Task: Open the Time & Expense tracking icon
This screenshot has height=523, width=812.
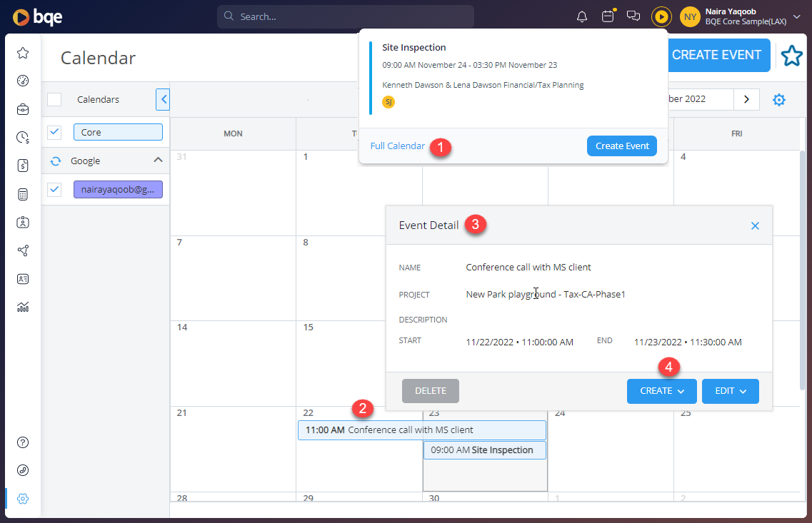Action: [22, 138]
